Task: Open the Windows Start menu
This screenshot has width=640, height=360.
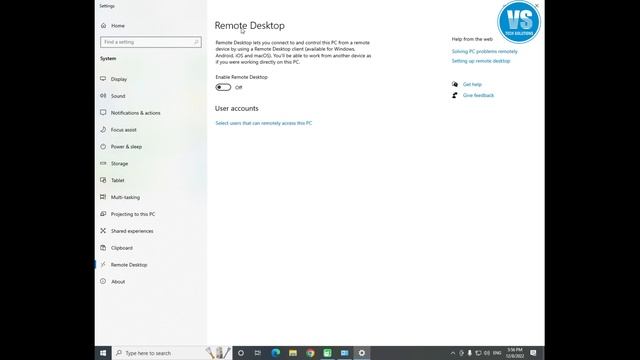Action: [x=103, y=353]
